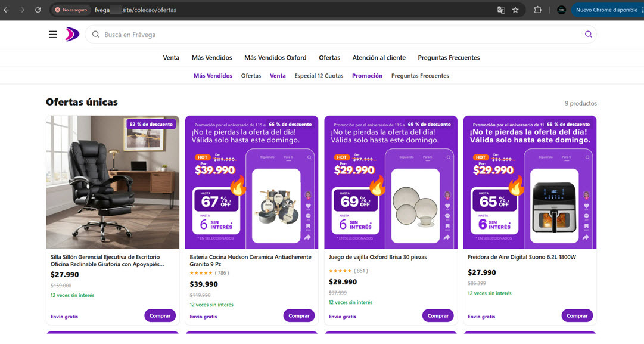Open the hamburger menu icon
This screenshot has width=644, height=344.
53,35
